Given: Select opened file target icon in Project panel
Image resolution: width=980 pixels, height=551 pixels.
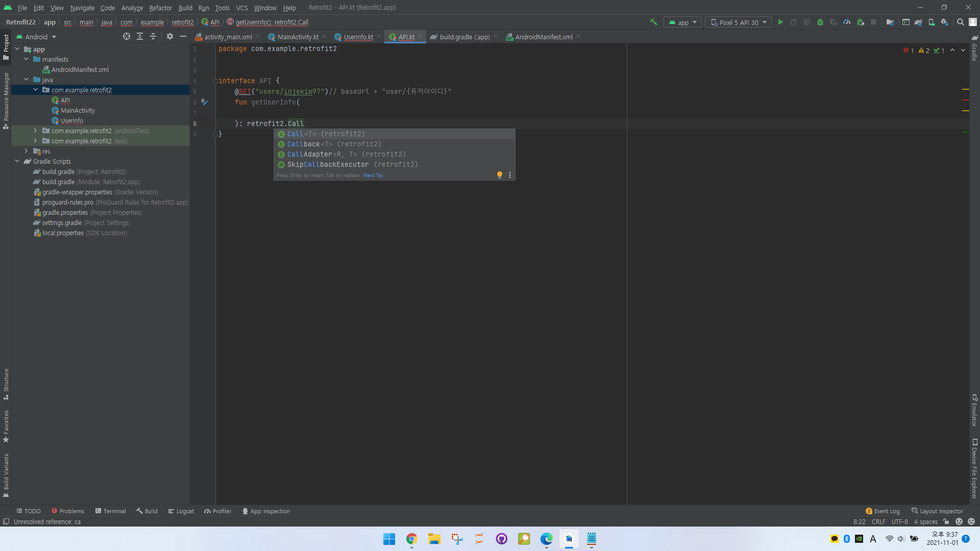Looking at the screenshot, I should click(x=126, y=37).
